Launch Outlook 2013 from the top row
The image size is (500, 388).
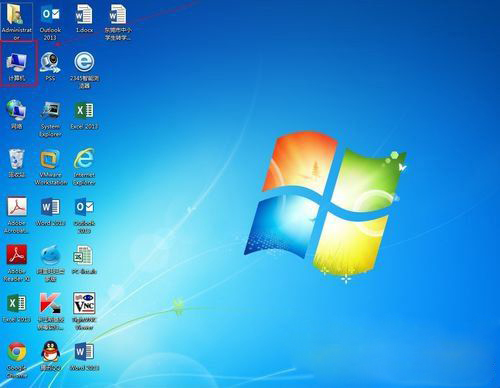click(50, 14)
